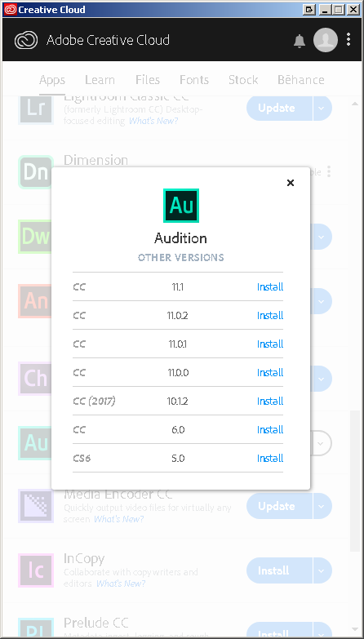Click the Lightroom Classic Lr icon
Viewport: 364px width, 639px height.
pyautogui.click(x=35, y=109)
